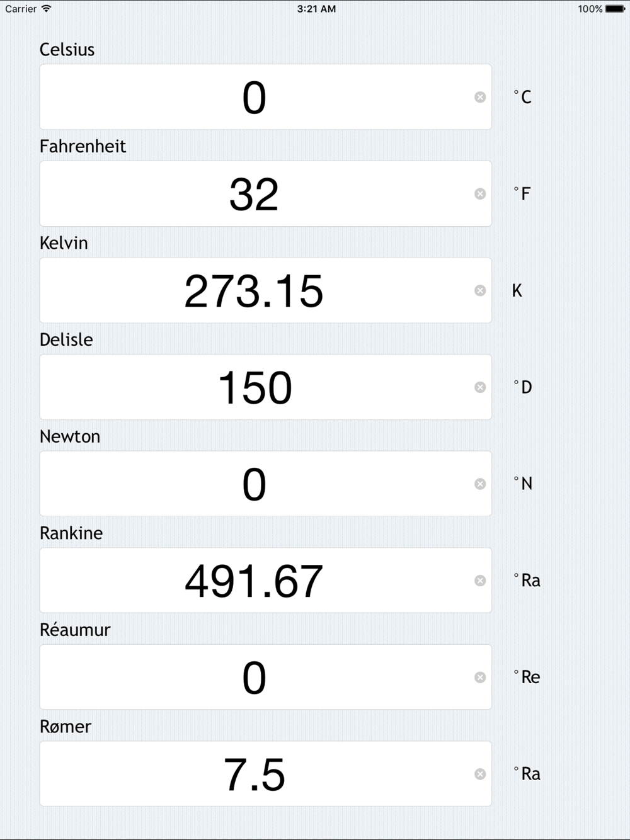This screenshot has width=630, height=840.
Task: Clear the Delisle field's value
Action: click(x=480, y=387)
